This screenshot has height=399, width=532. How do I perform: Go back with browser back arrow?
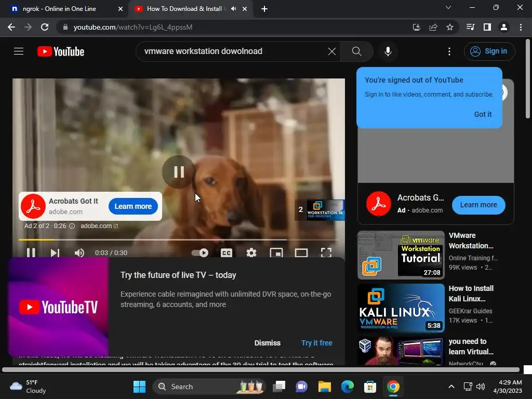(x=11, y=27)
